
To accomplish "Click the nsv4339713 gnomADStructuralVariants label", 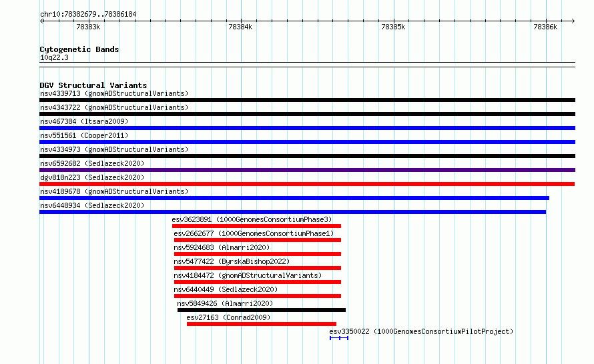I will point(114,93).
